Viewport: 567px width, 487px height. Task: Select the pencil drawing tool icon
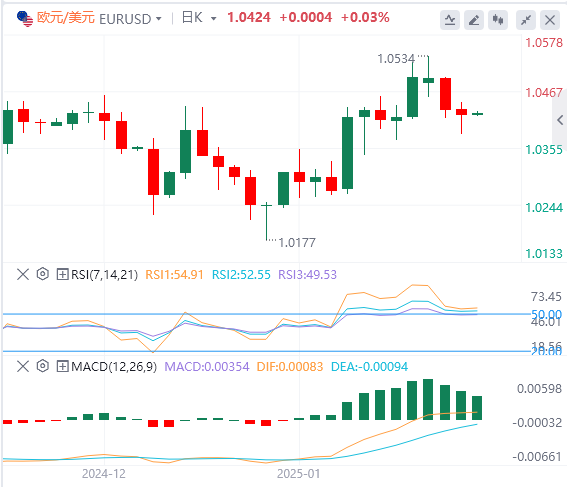click(x=474, y=20)
